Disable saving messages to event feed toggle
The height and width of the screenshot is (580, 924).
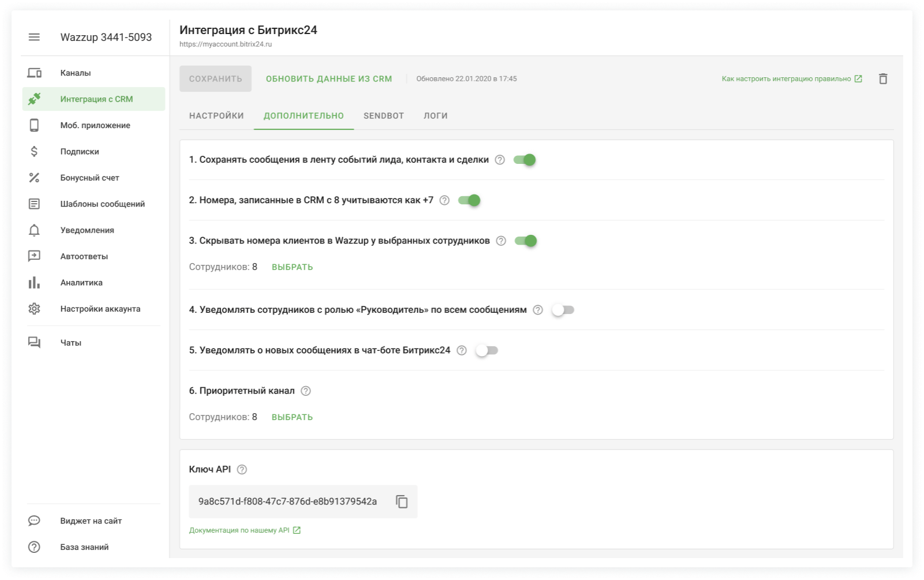525,160
